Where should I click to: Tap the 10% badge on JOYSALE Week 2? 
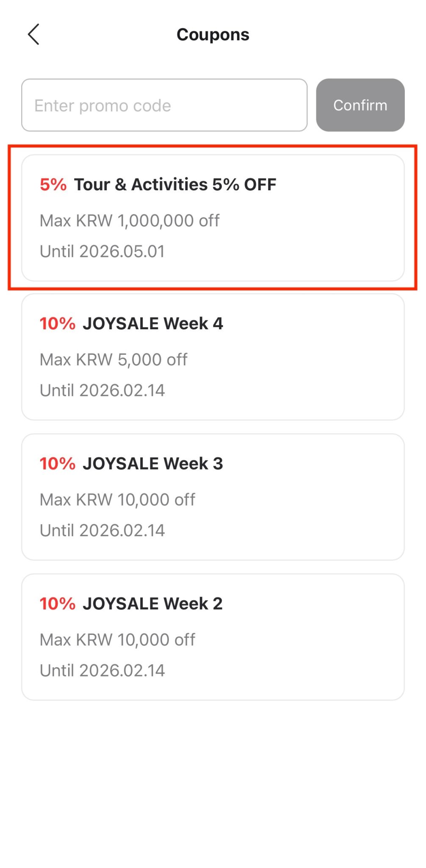coord(58,604)
